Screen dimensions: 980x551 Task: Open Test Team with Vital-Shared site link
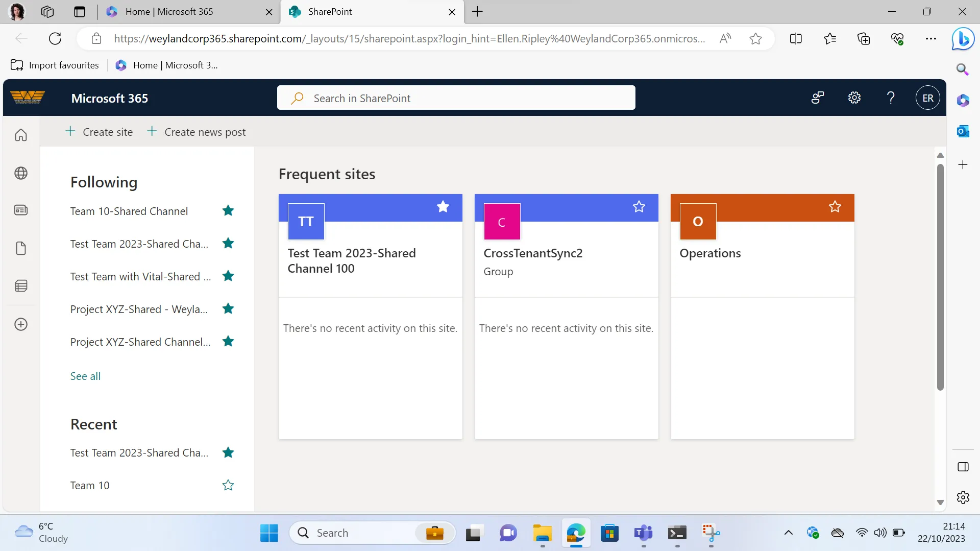140,277
